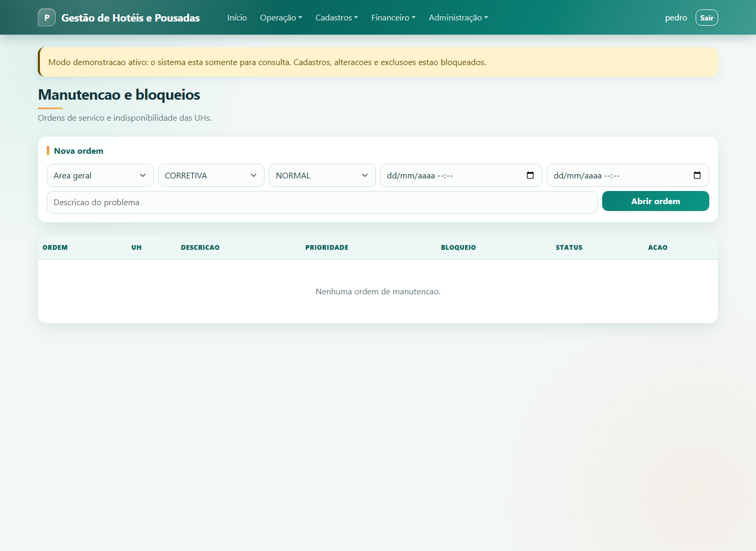
Task: Click the STATUS column header
Action: pos(569,247)
